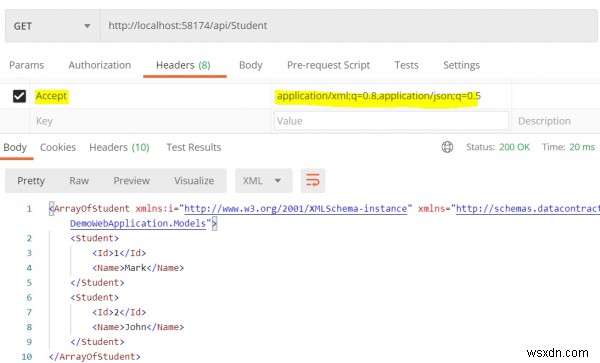Click the </Student> tag on line 9
Image resolution: width=600 pixels, height=363 pixels.
tap(97, 342)
